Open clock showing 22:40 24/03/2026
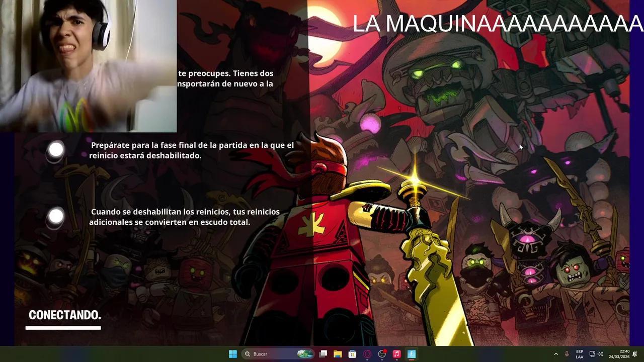 tap(619, 354)
